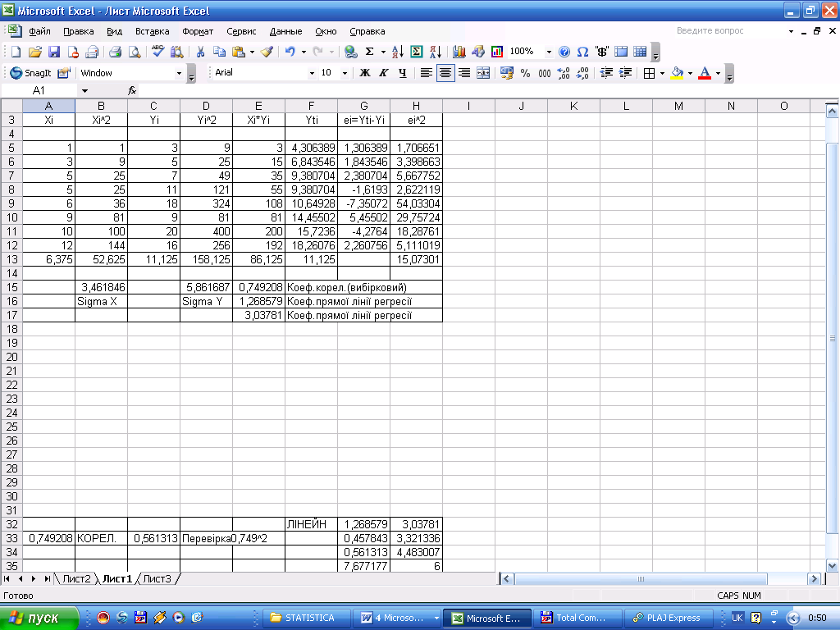Screen dimensions: 840x630
Task: Click the пуск Start button
Action: pyautogui.click(x=38, y=619)
